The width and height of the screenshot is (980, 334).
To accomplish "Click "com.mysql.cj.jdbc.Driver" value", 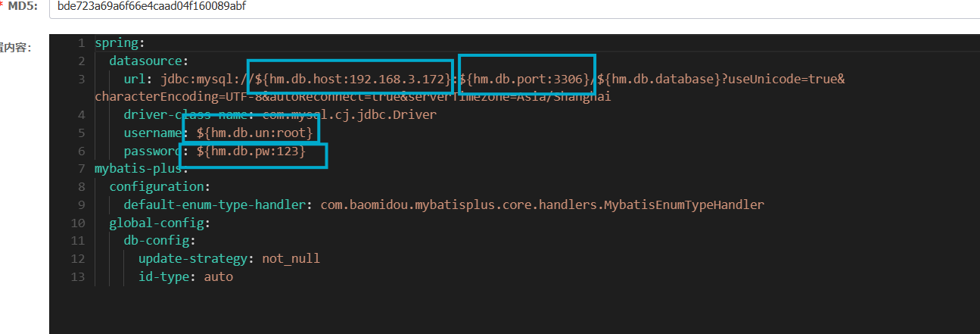I will [350, 115].
